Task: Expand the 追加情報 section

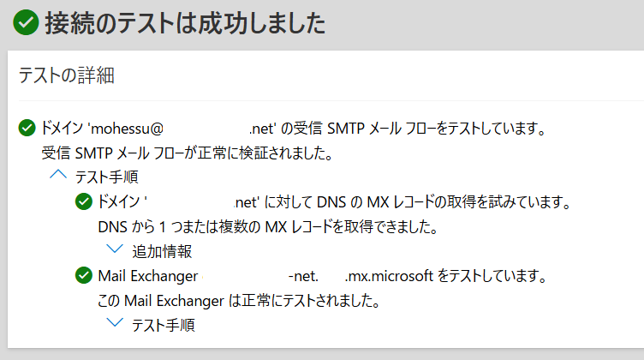Action: tap(149, 251)
